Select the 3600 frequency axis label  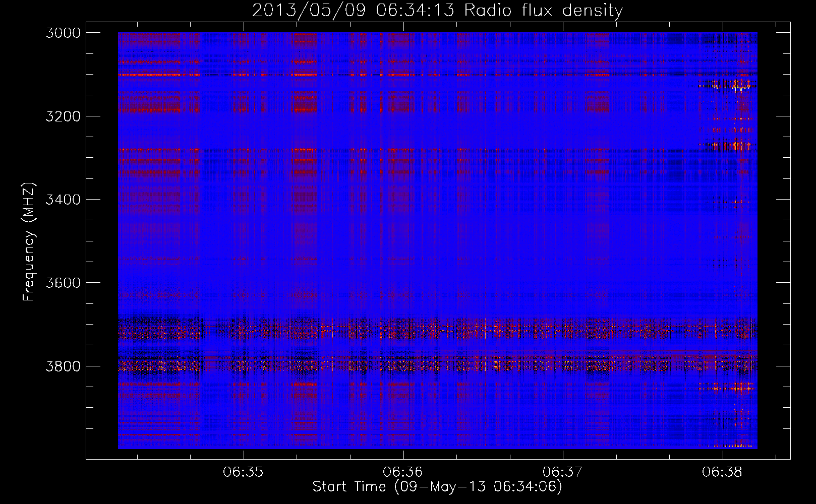(63, 283)
